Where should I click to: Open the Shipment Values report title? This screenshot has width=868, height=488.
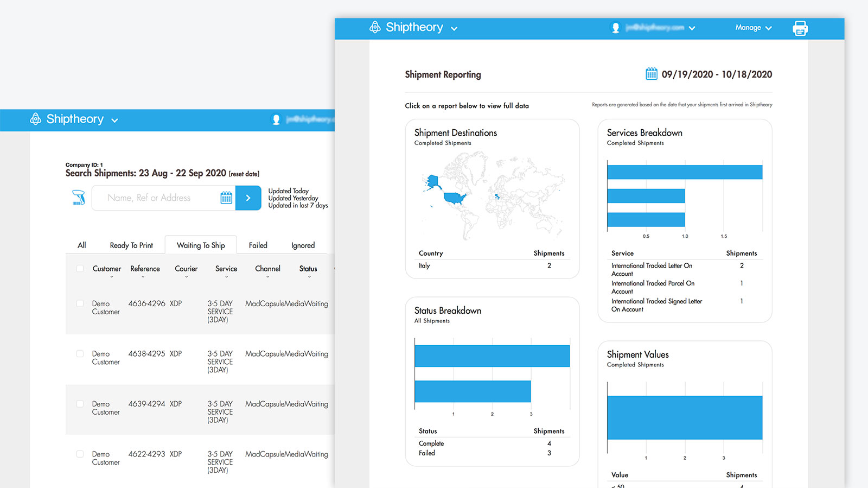(637, 354)
